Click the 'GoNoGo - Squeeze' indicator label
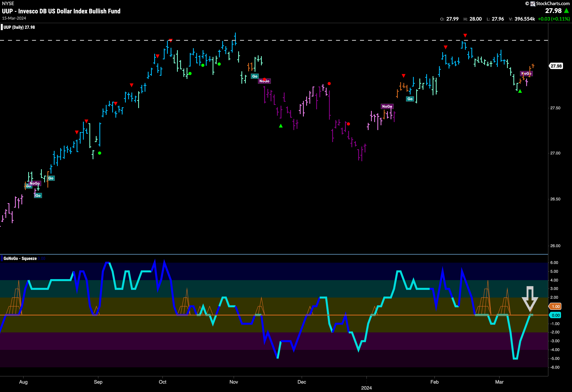The height and width of the screenshot is (392, 572). pyautogui.click(x=20, y=259)
